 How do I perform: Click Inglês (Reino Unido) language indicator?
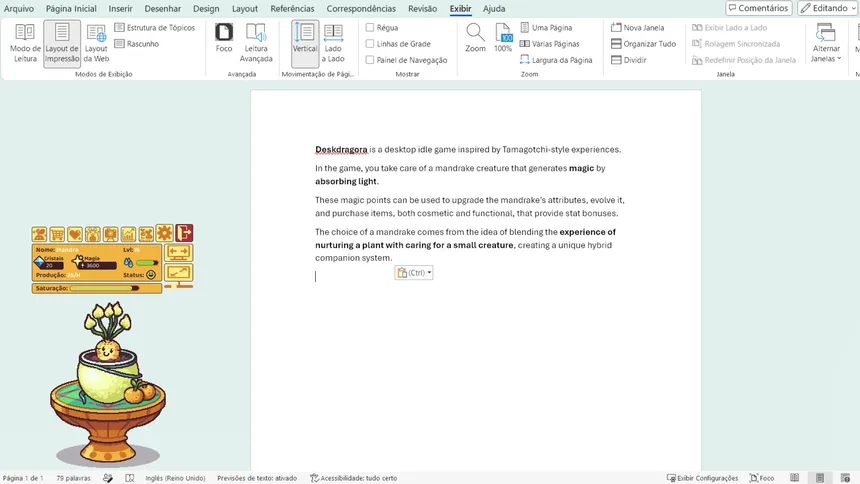tap(175, 478)
